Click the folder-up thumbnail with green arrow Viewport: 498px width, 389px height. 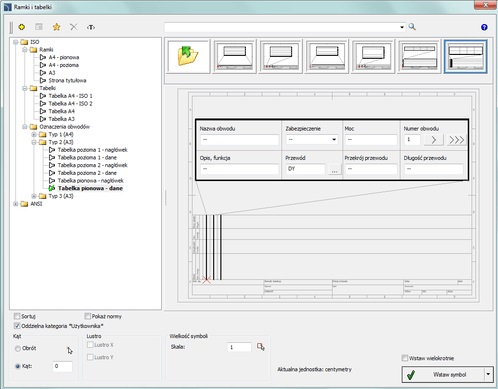188,56
